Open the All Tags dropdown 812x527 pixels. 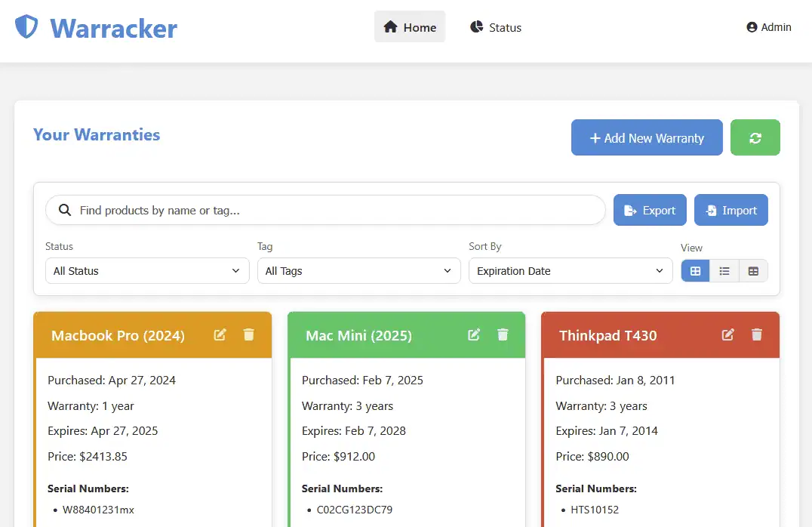[x=358, y=270]
